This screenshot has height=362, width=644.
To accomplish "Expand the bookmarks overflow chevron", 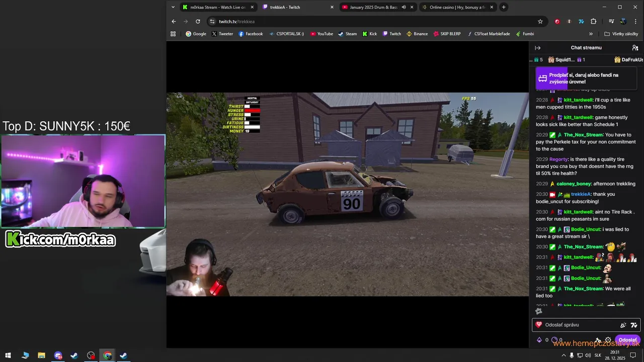I will (591, 34).
